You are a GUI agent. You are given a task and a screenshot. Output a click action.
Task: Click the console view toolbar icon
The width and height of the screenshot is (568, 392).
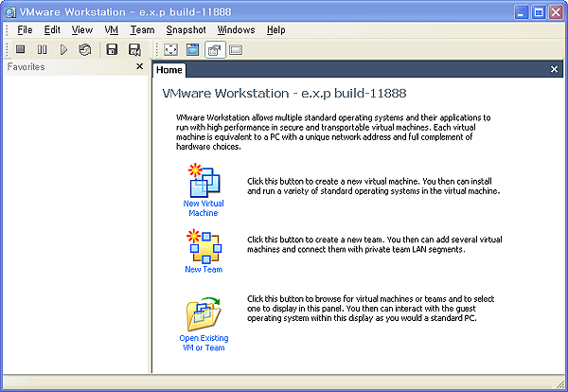(x=236, y=50)
